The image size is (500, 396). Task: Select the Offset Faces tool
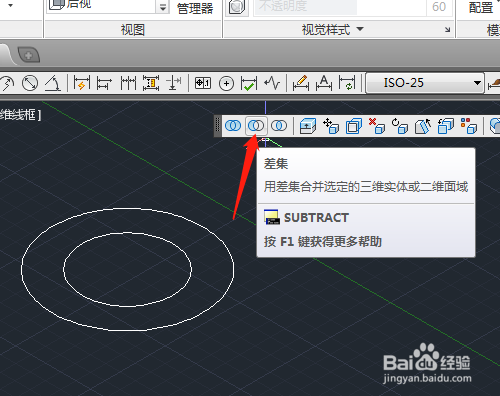coord(354,126)
